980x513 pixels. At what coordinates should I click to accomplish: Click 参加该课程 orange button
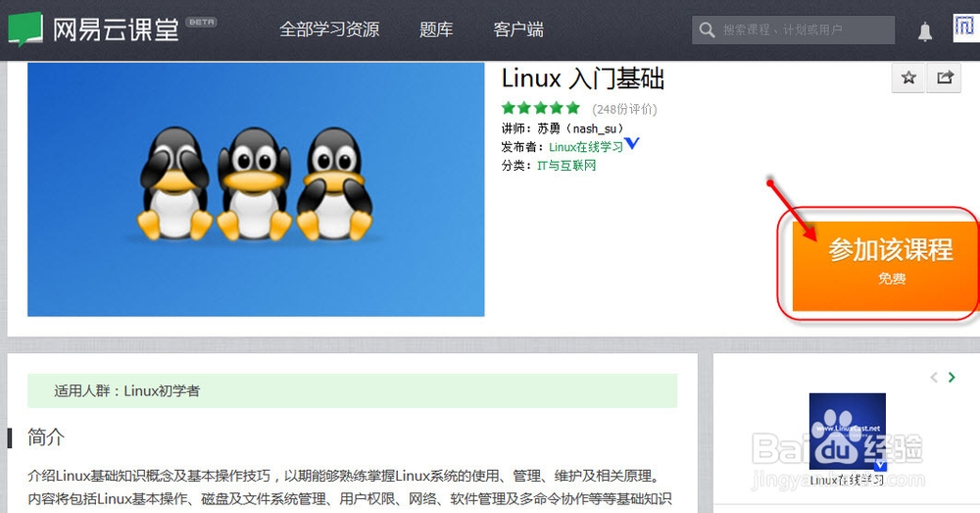(x=885, y=265)
